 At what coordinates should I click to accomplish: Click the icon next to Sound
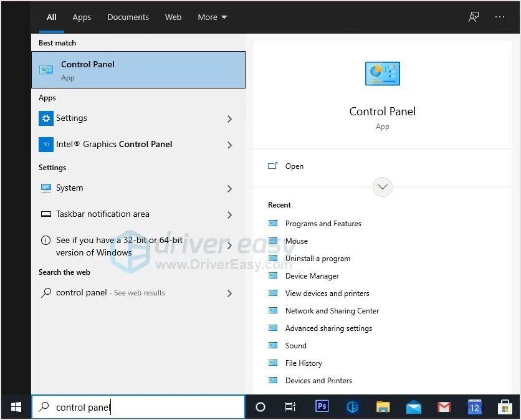coord(273,345)
